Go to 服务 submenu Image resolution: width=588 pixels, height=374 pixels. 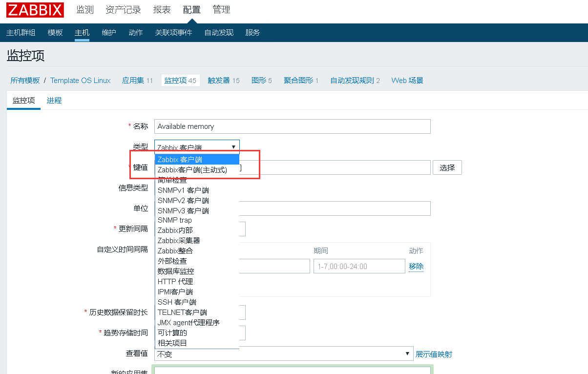252,33
